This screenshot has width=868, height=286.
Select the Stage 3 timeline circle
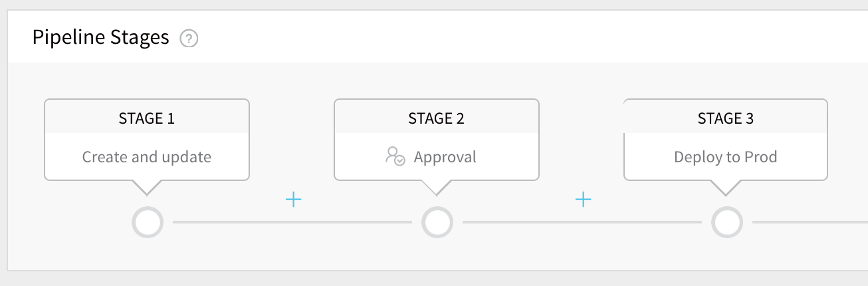pyautogui.click(x=727, y=222)
